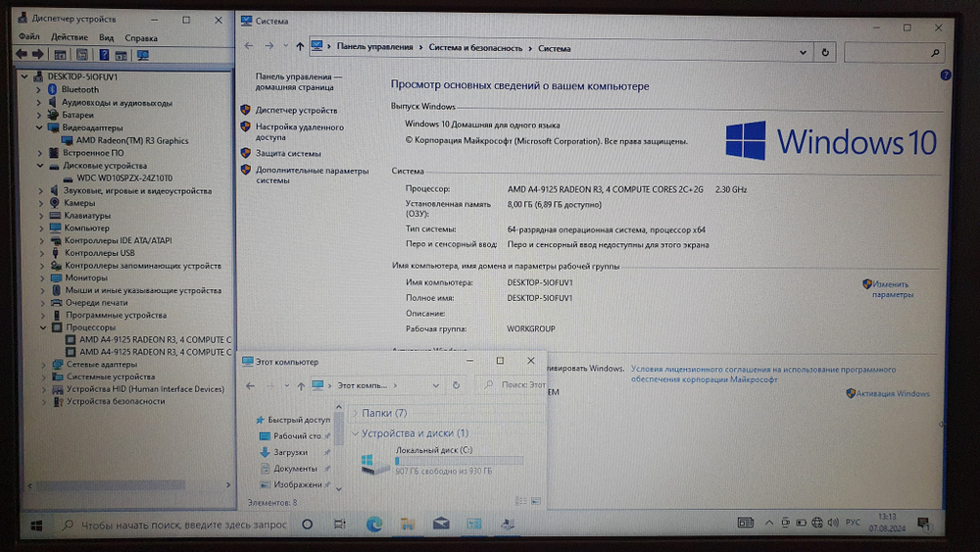This screenshot has height=552, width=980.
Task: Select Контроллеры IDE ATA/ATAPI item
Action: click(119, 240)
